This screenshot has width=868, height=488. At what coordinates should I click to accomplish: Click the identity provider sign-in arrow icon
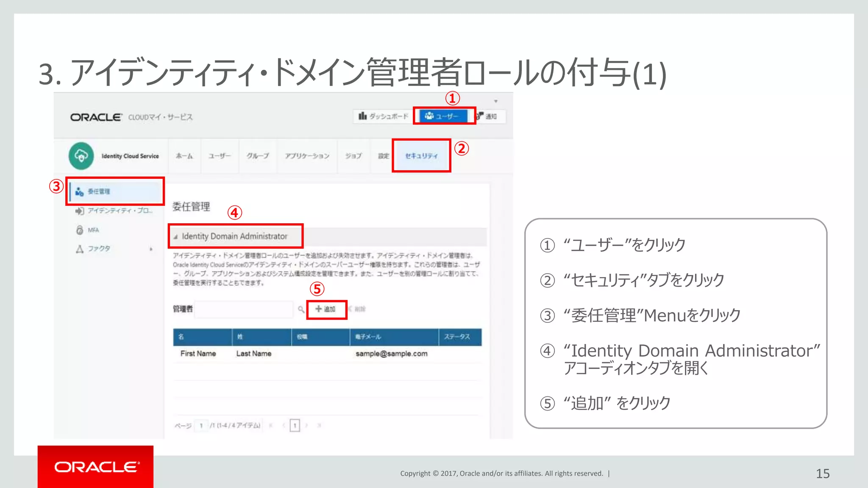(79, 211)
